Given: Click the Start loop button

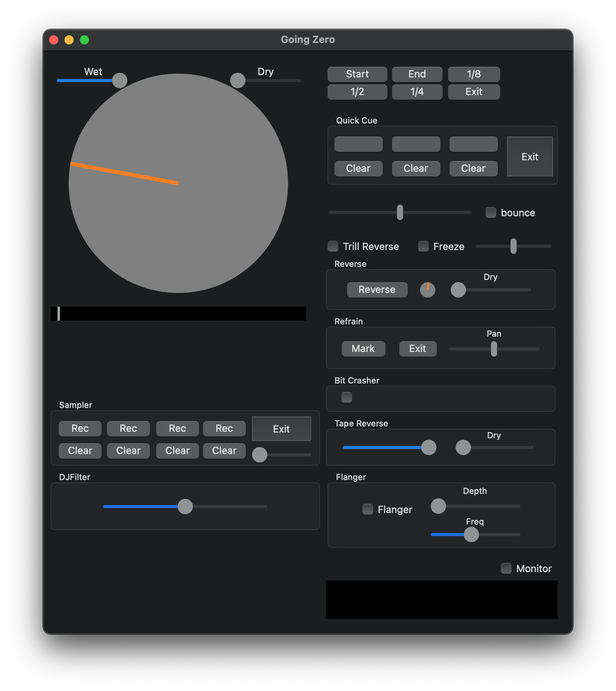Looking at the screenshot, I should 357,74.
